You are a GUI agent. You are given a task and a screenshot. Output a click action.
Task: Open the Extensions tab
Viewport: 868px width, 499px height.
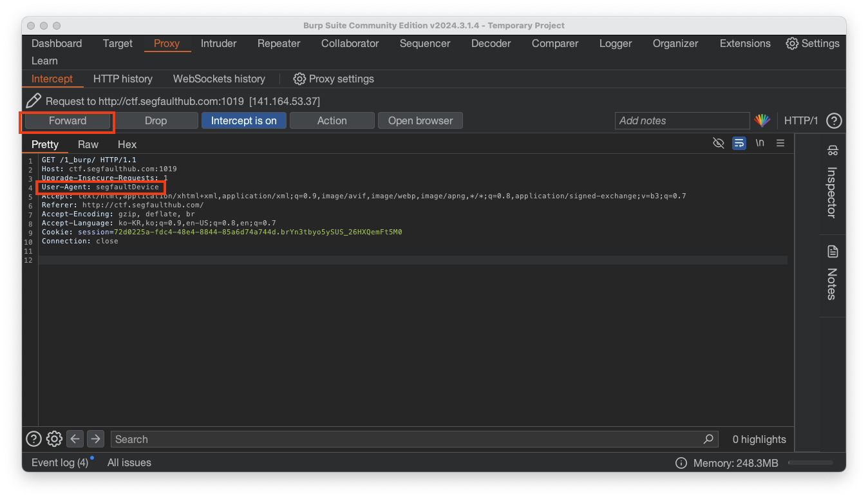click(745, 44)
